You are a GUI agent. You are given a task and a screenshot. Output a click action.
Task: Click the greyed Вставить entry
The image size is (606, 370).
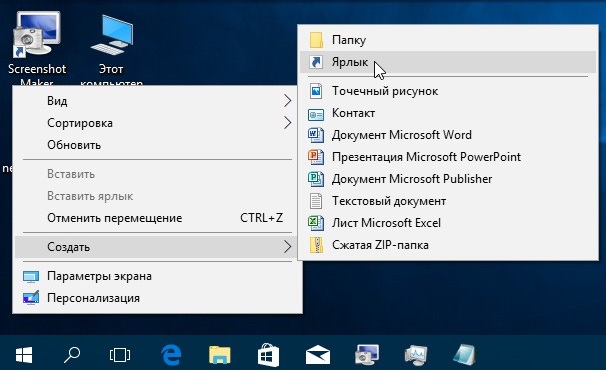pos(157,174)
